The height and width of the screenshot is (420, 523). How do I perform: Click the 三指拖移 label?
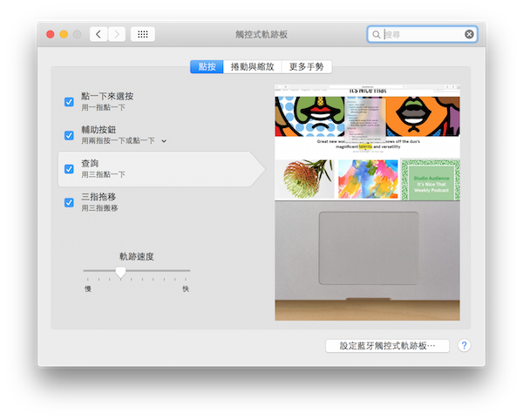click(x=98, y=197)
